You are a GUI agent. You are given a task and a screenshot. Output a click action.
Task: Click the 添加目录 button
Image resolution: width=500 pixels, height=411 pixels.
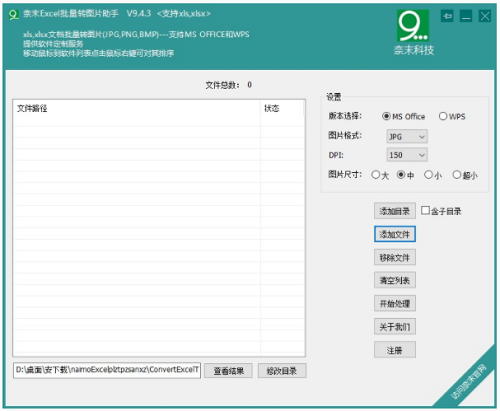tap(395, 211)
